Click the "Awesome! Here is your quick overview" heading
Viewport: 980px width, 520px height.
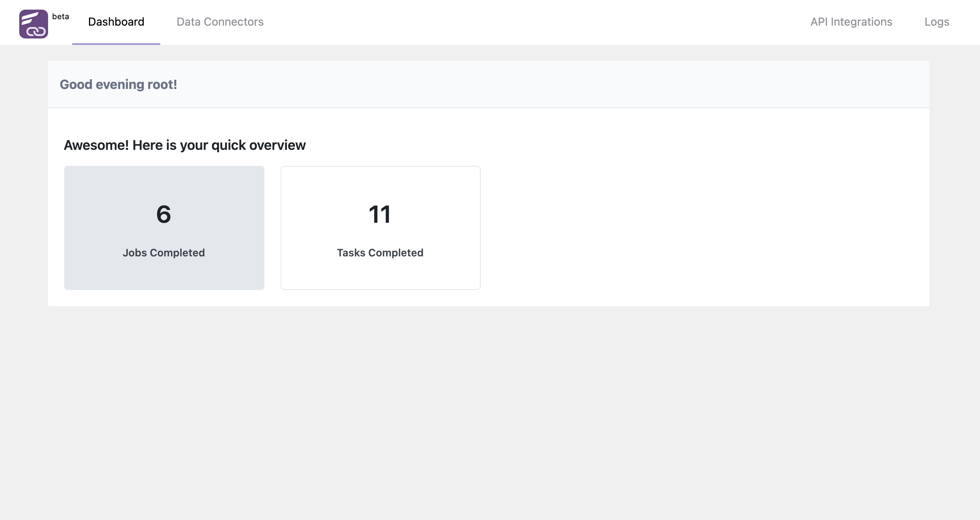click(185, 145)
